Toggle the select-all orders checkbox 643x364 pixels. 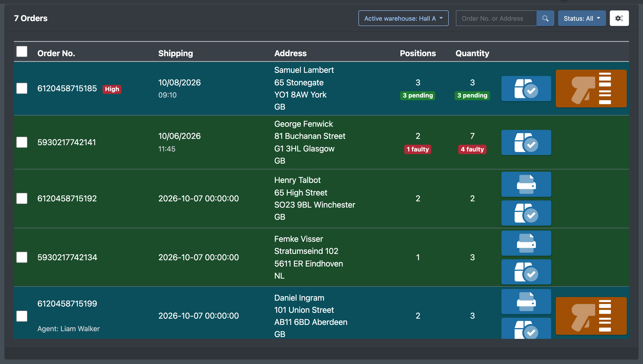(22, 51)
